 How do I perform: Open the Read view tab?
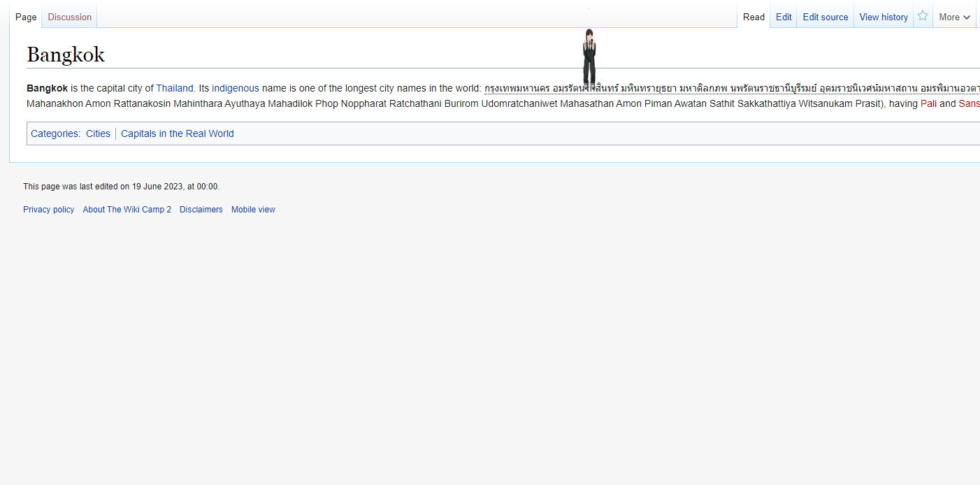tap(754, 17)
